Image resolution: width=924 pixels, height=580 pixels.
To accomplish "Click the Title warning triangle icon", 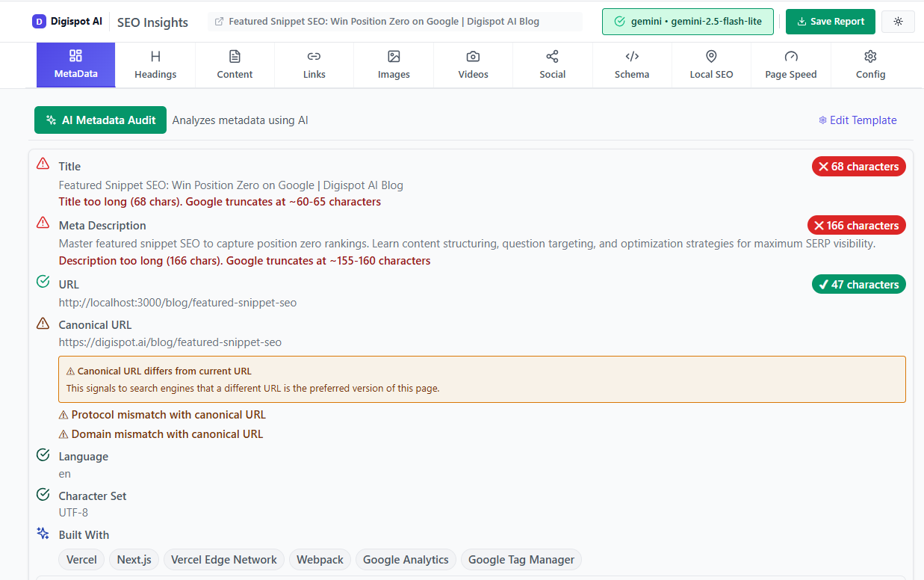I will tap(43, 164).
